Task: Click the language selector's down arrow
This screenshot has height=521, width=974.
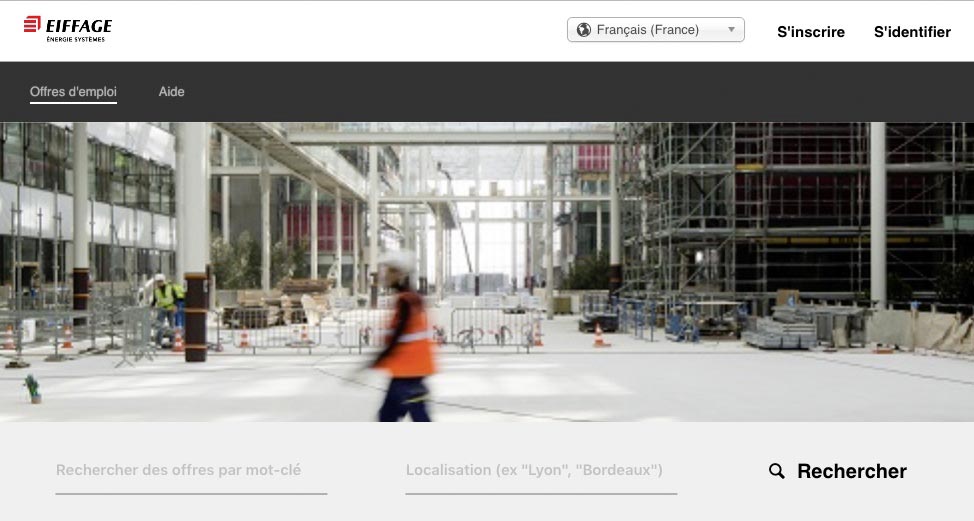Action: 731,30
